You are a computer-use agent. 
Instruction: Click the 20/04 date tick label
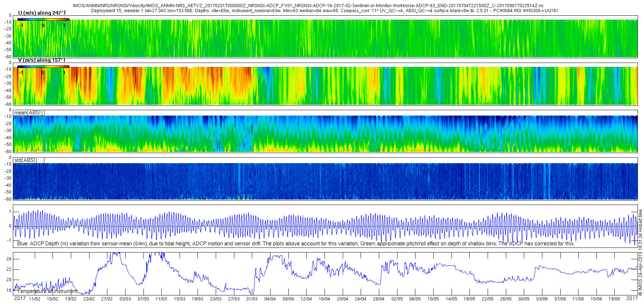coord(343,299)
